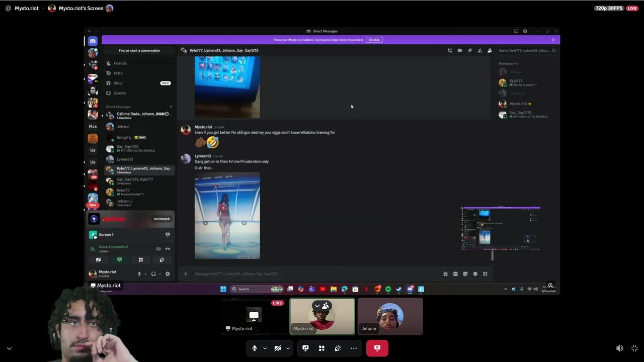Disconnect from voice with the hang-up icon
This screenshot has width=644, height=362.
[168, 249]
